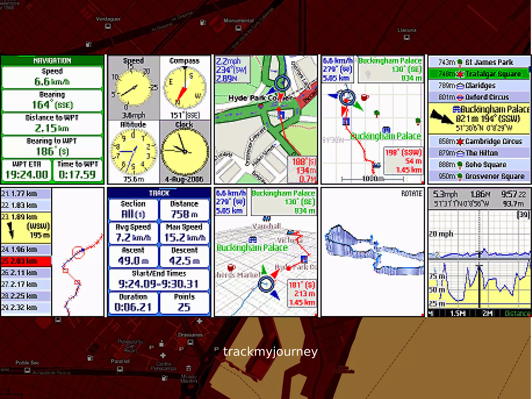Click the Drassanes metro station icon

190,342
